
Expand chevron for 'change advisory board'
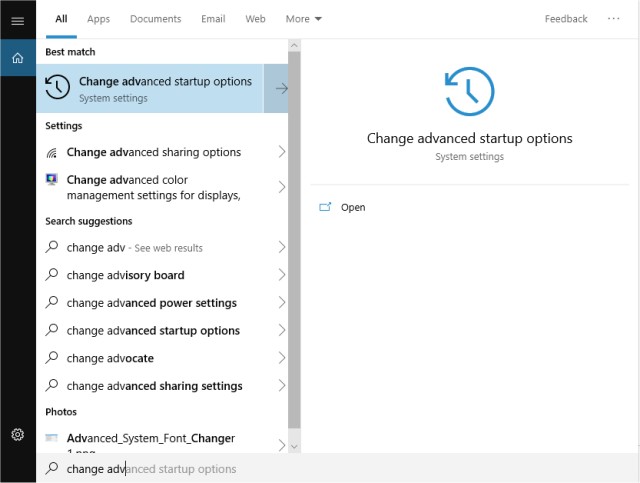pyautogui.click(x=282, y=275)
